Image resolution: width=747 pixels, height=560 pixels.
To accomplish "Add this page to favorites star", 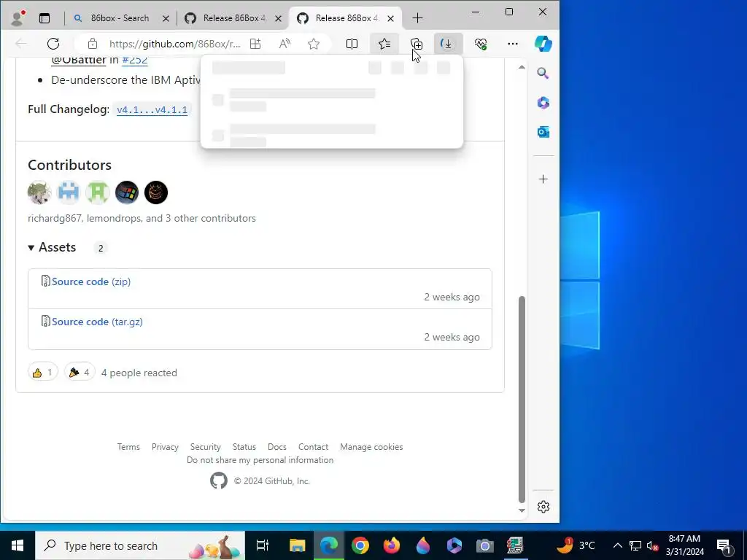I will coord(314,44).
